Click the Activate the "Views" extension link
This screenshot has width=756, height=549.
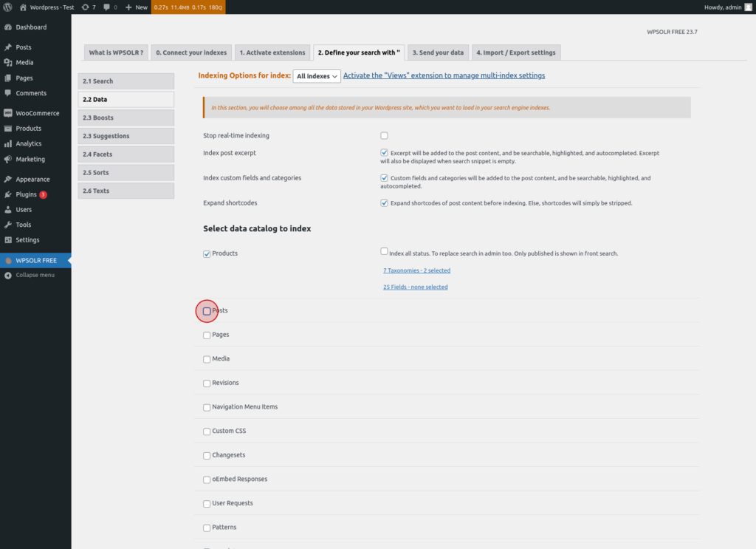[444, 76]
